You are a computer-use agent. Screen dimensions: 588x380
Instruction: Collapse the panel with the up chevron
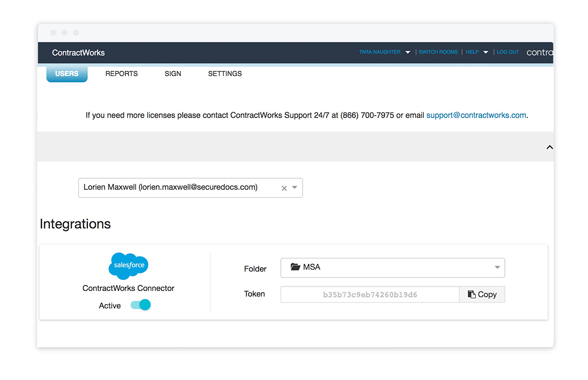click(549, 147)
